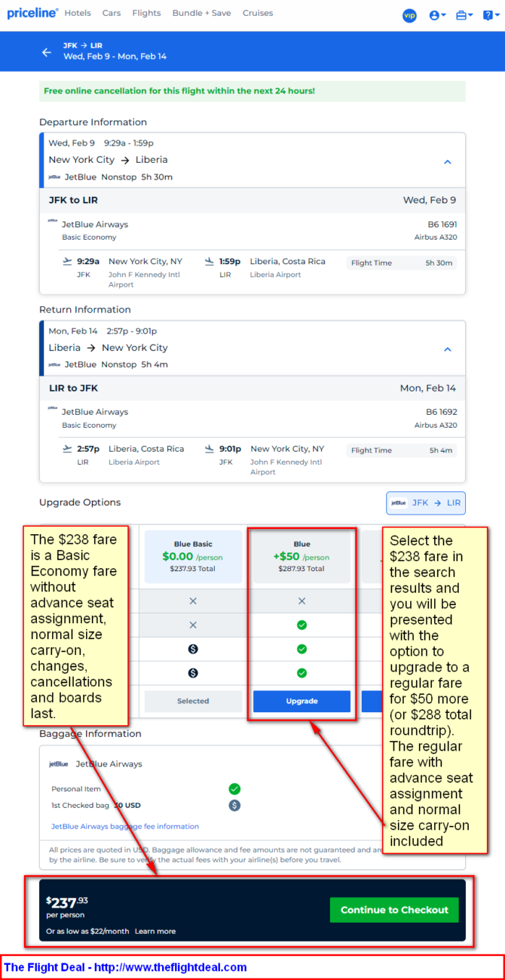Open JetBlue Airways baggage fee information link
The width and height of the screenshot is (505, 980).
pyautogui.click(x=125, y=826)
